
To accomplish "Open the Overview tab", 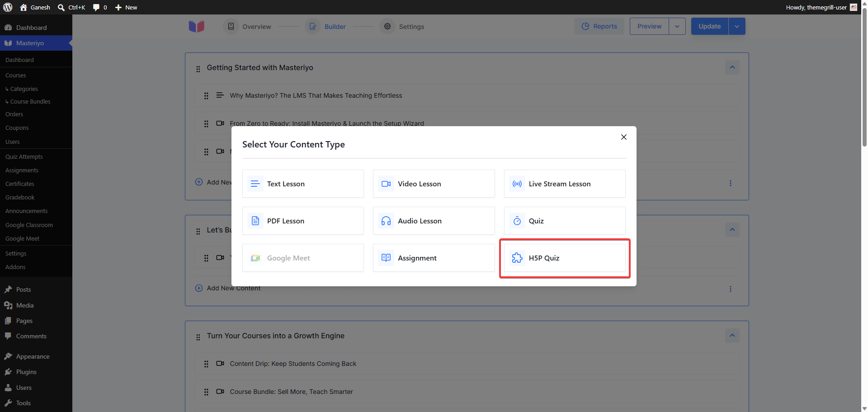I will point(247,27).
